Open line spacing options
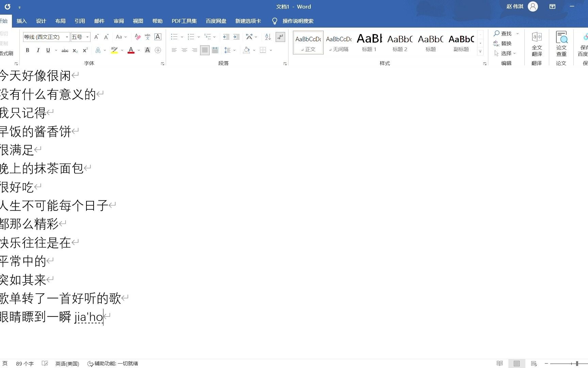 (x=227, y=50)
